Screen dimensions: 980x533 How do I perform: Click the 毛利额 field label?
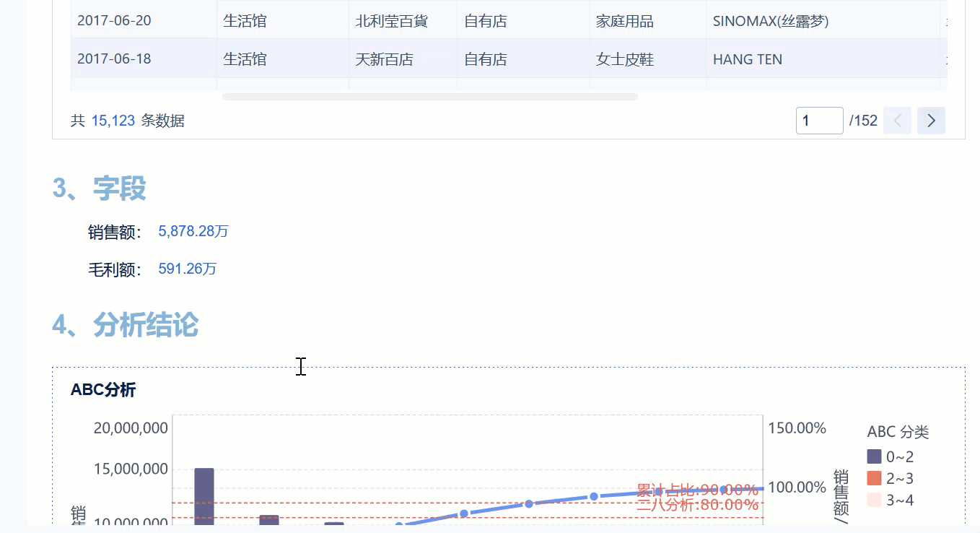click(115, 269)
